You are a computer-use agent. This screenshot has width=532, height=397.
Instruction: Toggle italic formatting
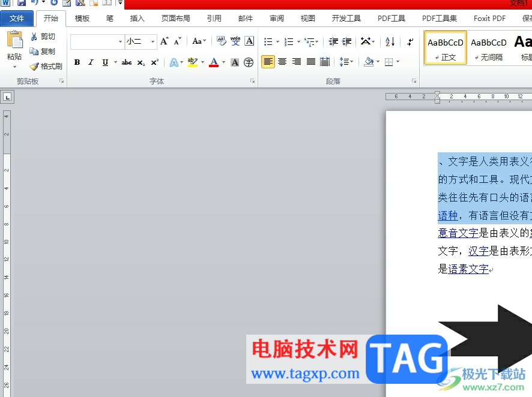pos(91,62)
